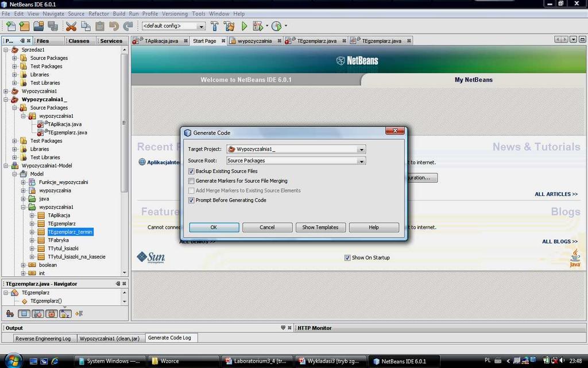This screenshot has height=368, width=588.
Task: Close the TAplikacja.java tab via X
Action: 185,41
